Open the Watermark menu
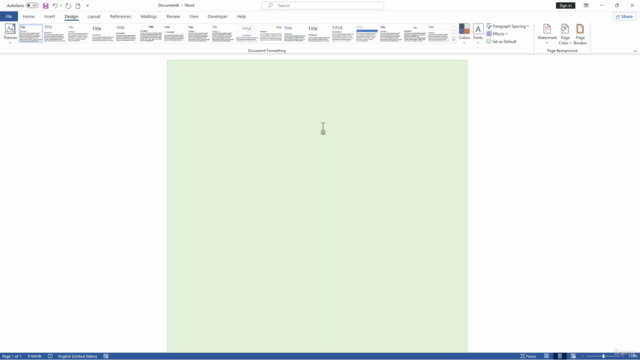640x360 pixels. tap(547, 33)
